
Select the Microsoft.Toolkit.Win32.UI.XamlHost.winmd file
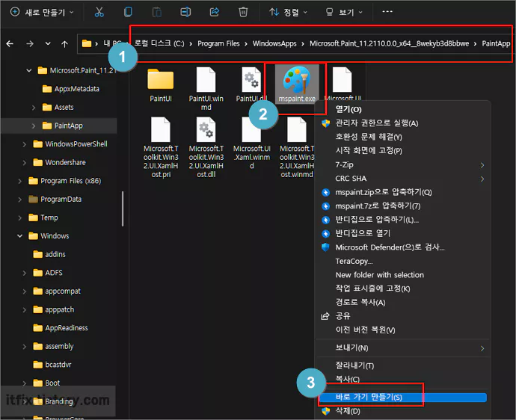(x=297, y=147)
